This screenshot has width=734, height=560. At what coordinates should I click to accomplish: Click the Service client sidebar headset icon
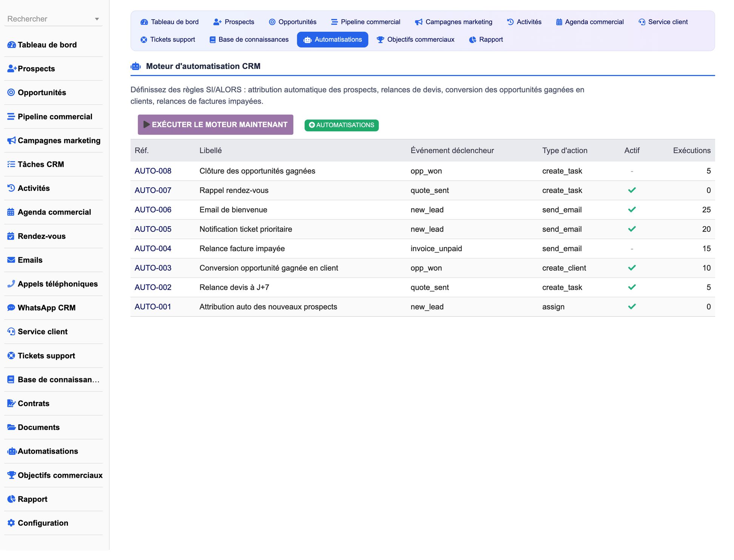pyautogui.click(x=11, y=331)
